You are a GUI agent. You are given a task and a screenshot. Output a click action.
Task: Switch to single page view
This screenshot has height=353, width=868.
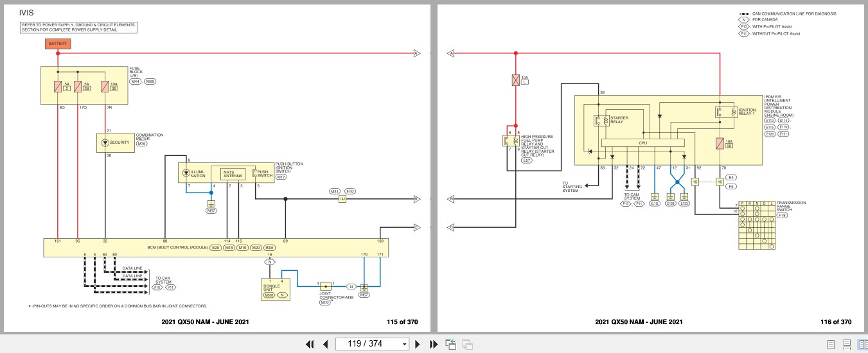click(831, 344)
